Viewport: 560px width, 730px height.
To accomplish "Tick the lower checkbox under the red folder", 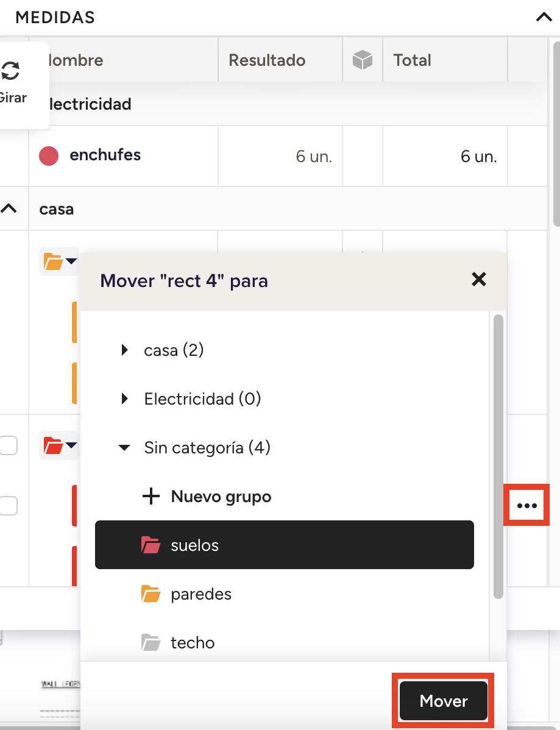I will (9, 505).
